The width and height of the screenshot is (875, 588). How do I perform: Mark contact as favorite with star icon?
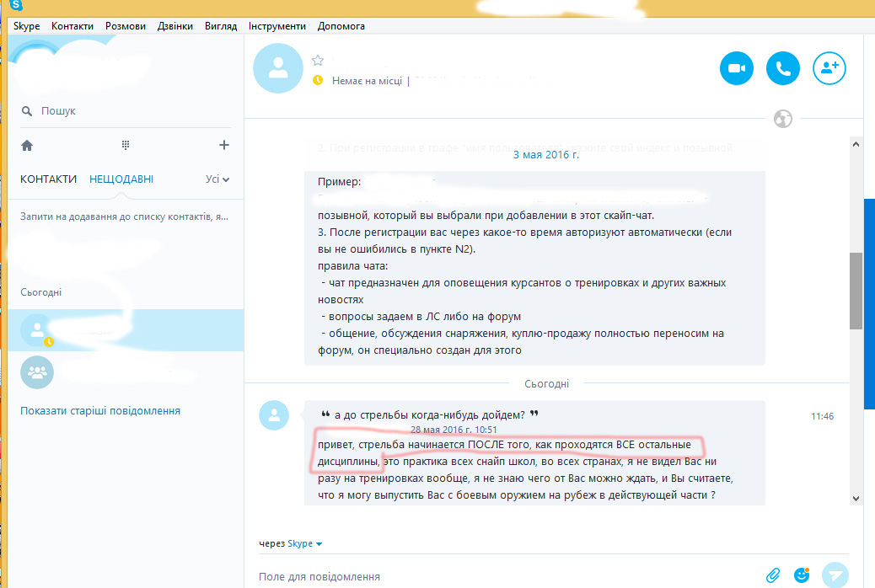click(318, 61)
